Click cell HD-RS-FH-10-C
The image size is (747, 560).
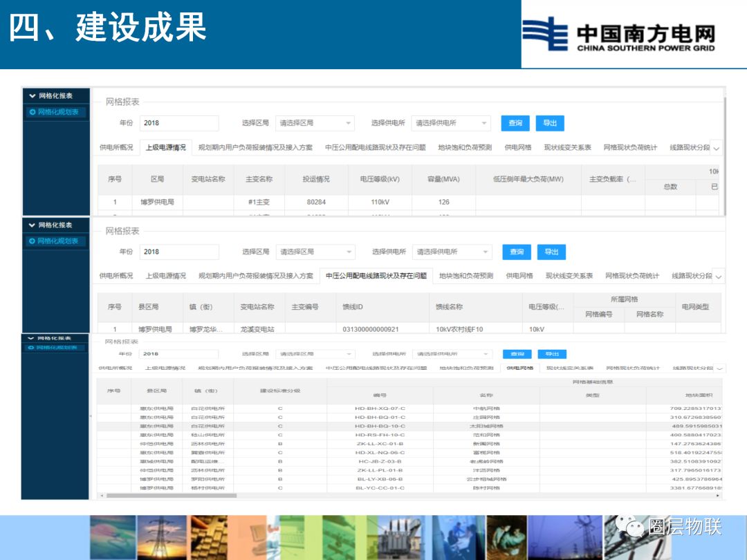click(380, 435)
